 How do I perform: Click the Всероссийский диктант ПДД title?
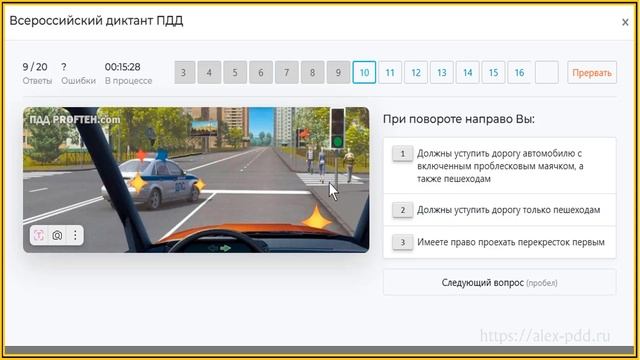[x=96, y=20]
